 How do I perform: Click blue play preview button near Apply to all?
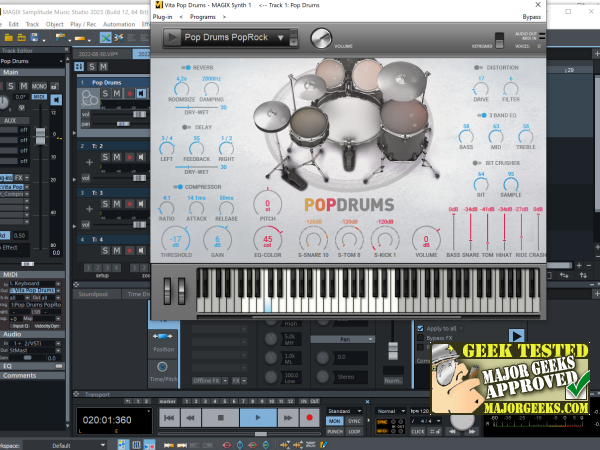[x=517, y=336]
